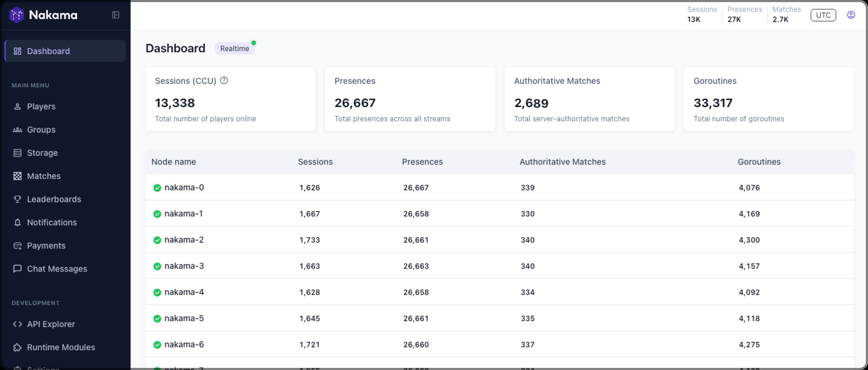Go to the Players page
The image size is (868, 370).
click(x=41, y=106)
